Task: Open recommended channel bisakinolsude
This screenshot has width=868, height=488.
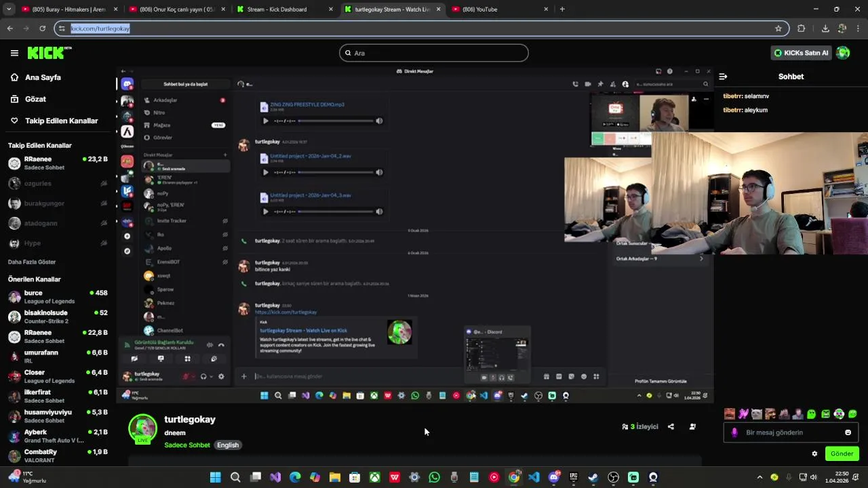Action: [x=58, y=317]
